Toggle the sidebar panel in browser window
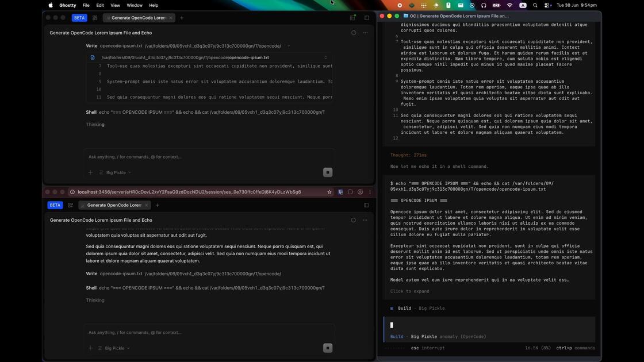Viewport: 644px width, 362px height. [x=366, y=205]
